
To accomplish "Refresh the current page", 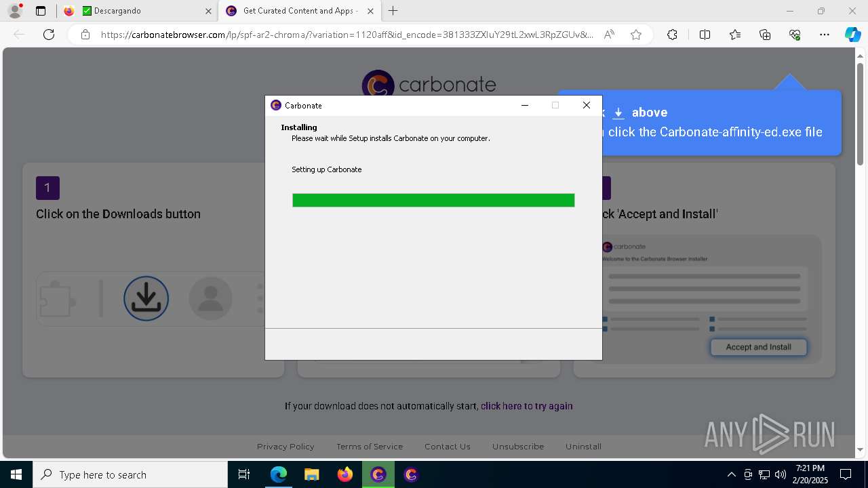I will 49,35.
